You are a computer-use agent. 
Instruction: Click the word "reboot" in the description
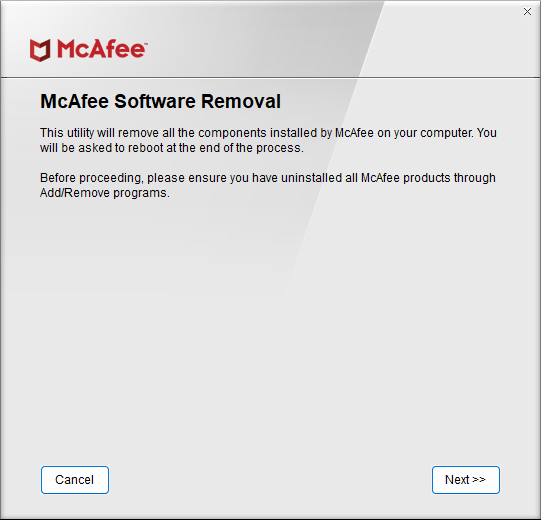pos(146,148)
